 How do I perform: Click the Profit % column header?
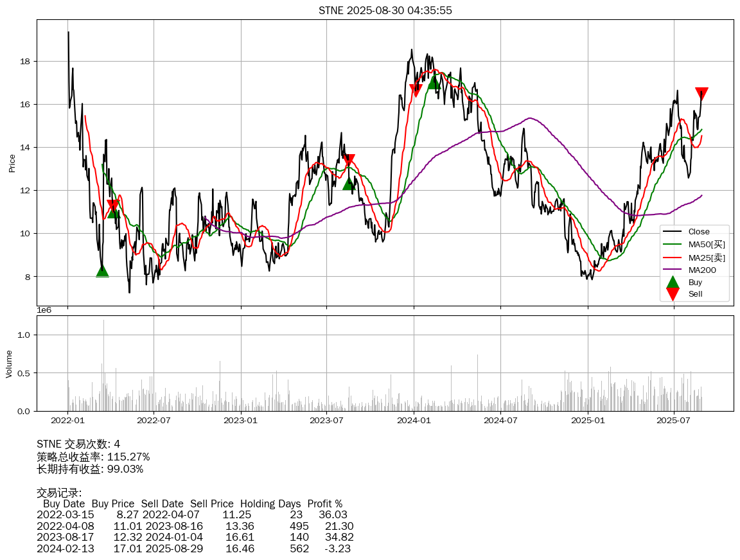coord(324,503)
